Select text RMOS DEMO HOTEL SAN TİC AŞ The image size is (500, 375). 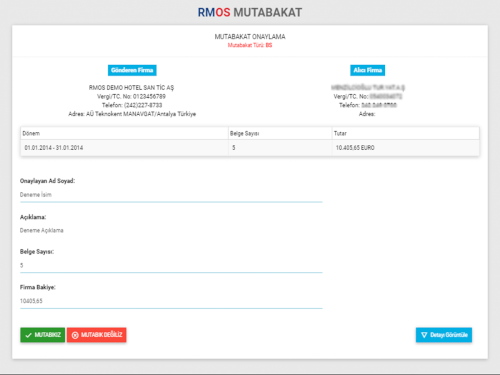click(131, 88)
